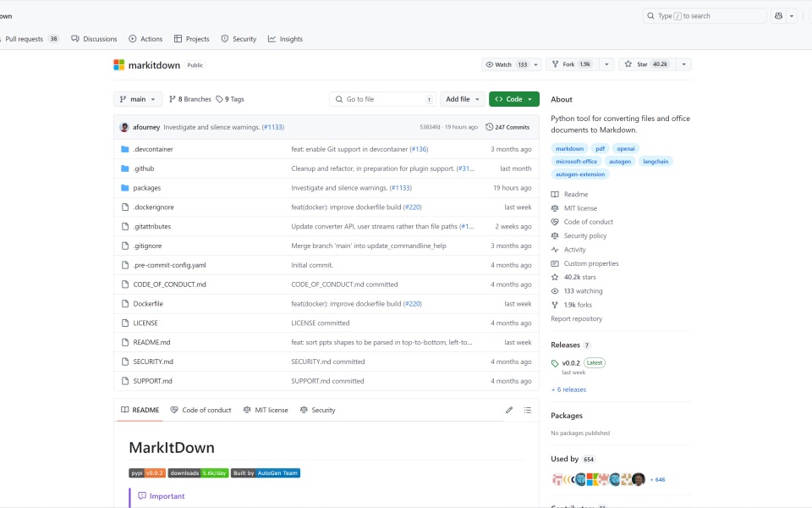This screenshot has height=508, width=812.
Task: Open the 247 Commits history link
Action: click(x=507, y=127)
